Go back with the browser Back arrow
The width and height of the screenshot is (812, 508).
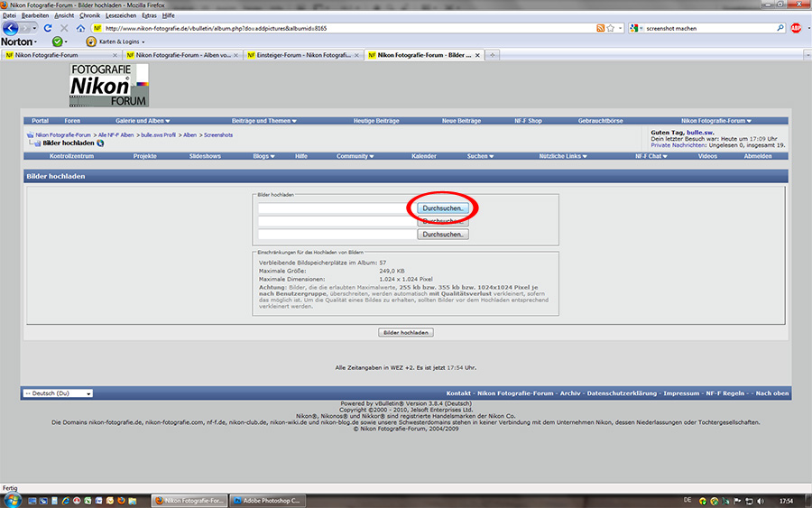10,28
